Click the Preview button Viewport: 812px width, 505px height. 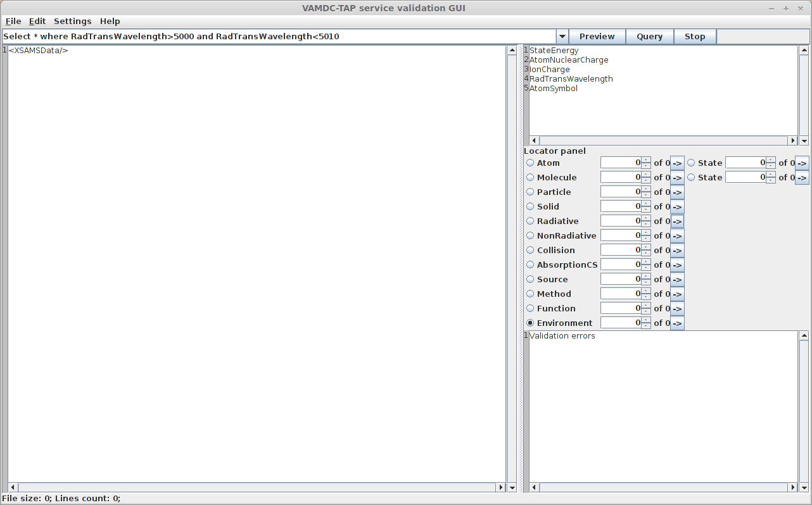coord(597,37)
